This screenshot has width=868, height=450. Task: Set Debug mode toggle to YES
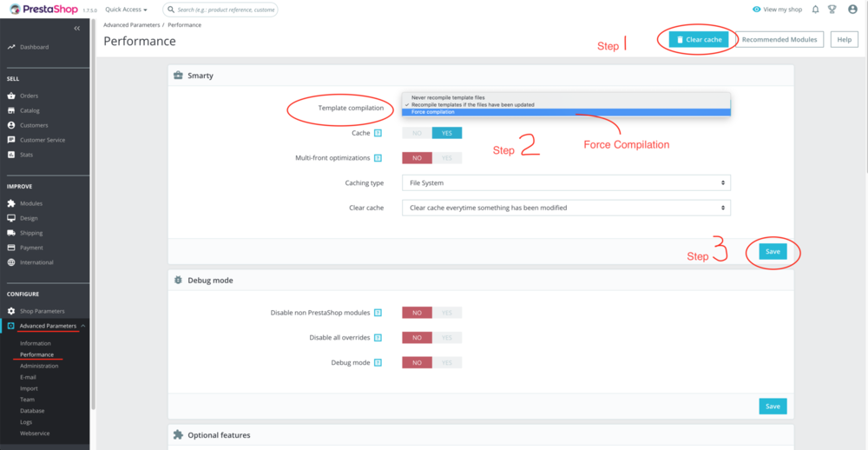click(x=447, y=362)
